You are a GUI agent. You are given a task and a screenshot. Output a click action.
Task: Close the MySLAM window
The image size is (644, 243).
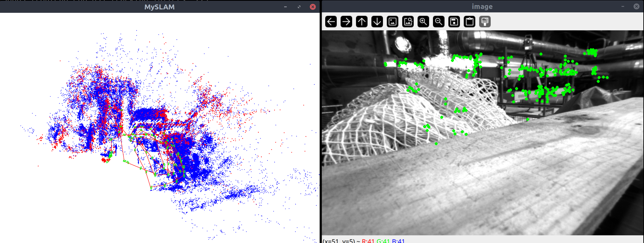pos(313,7)
